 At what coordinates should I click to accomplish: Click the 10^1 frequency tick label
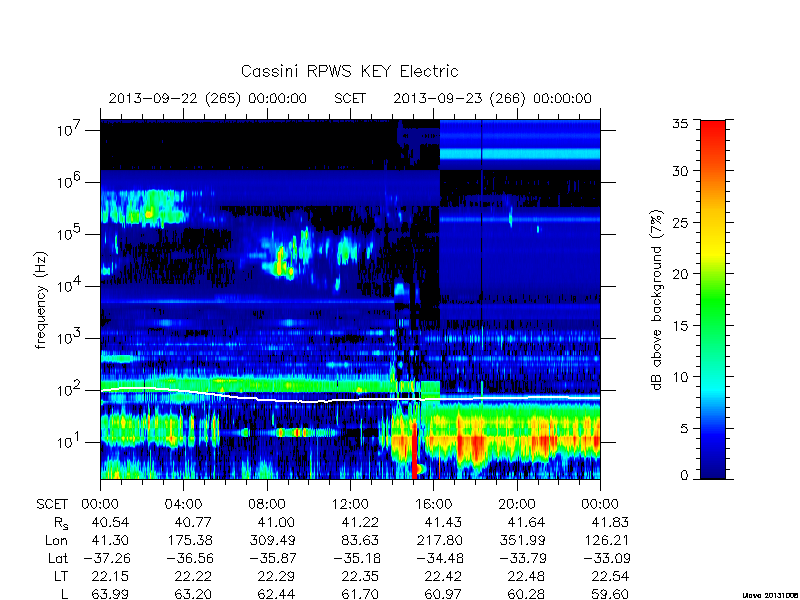[70, 441]
